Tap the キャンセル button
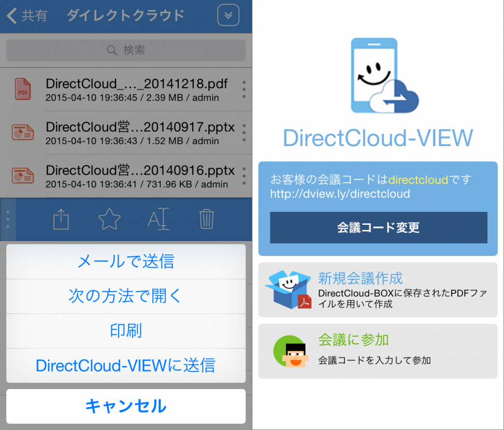 tap(126, 406)
